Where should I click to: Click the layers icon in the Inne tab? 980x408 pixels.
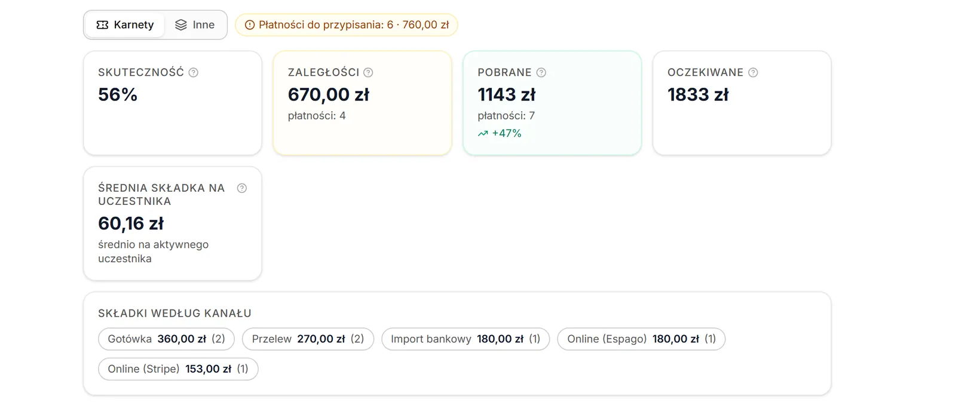coord(181,25)
